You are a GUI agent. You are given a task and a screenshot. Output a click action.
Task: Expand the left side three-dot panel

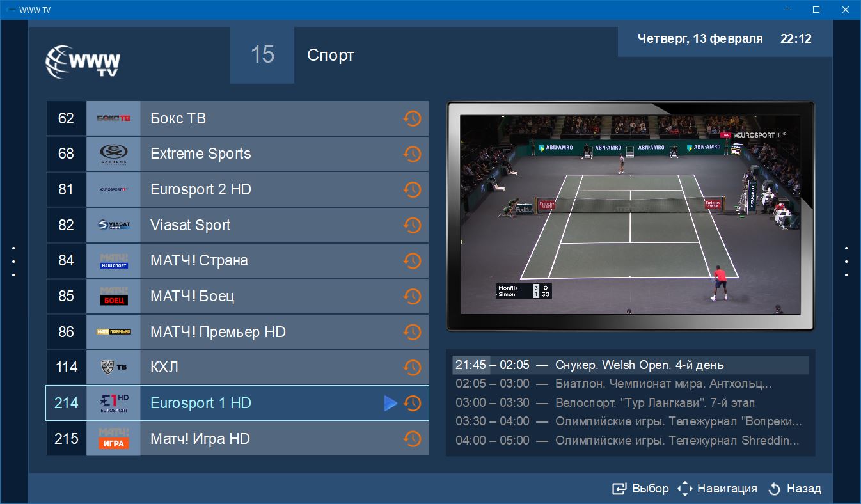[13, 262]
